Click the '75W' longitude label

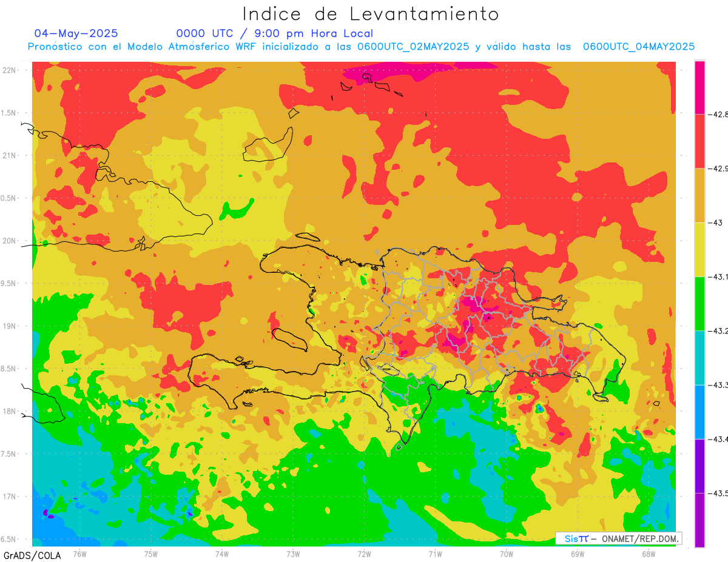coord(151,554)
